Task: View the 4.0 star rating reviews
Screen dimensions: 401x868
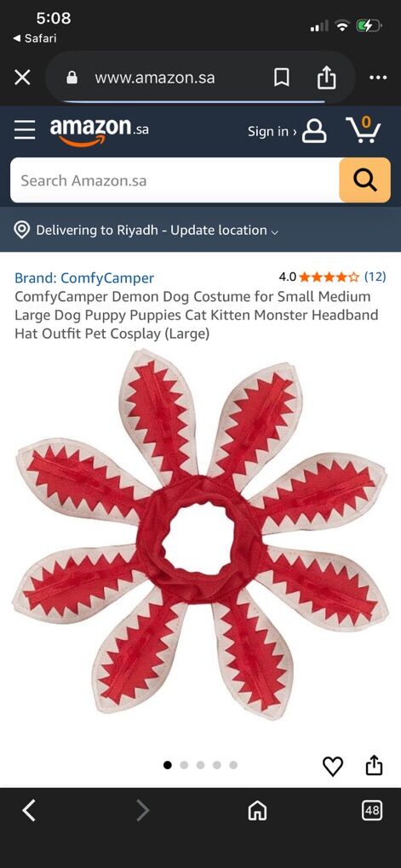Action: click(x=332, y=277)
